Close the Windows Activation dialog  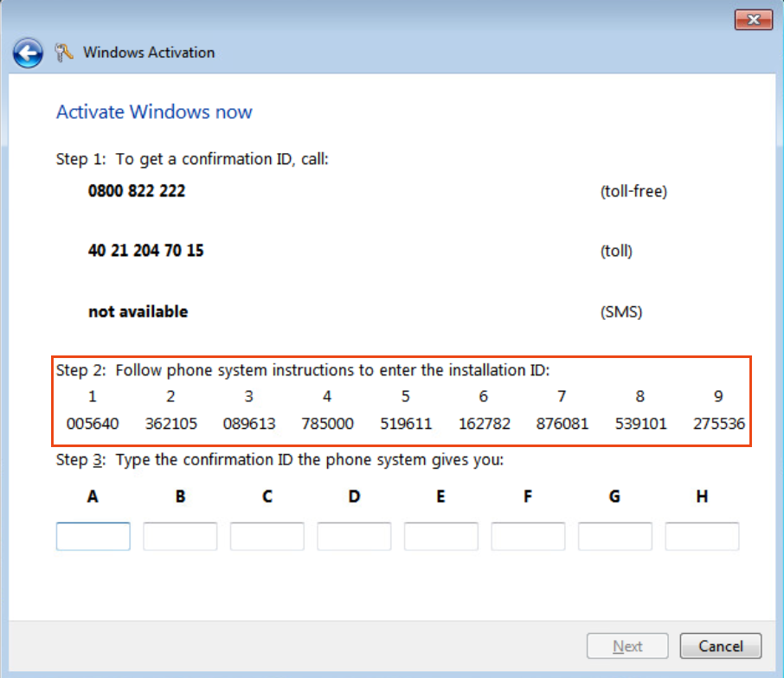pos(754,20)
